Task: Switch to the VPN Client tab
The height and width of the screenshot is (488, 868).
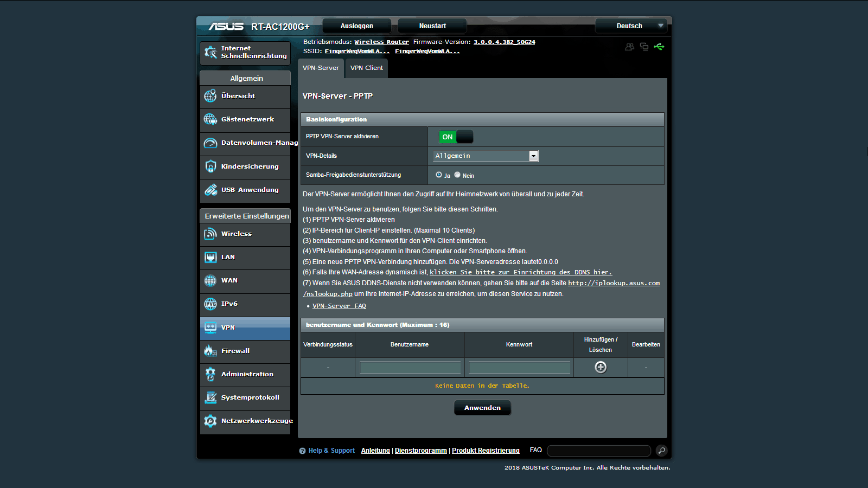Action: (367, 68)
